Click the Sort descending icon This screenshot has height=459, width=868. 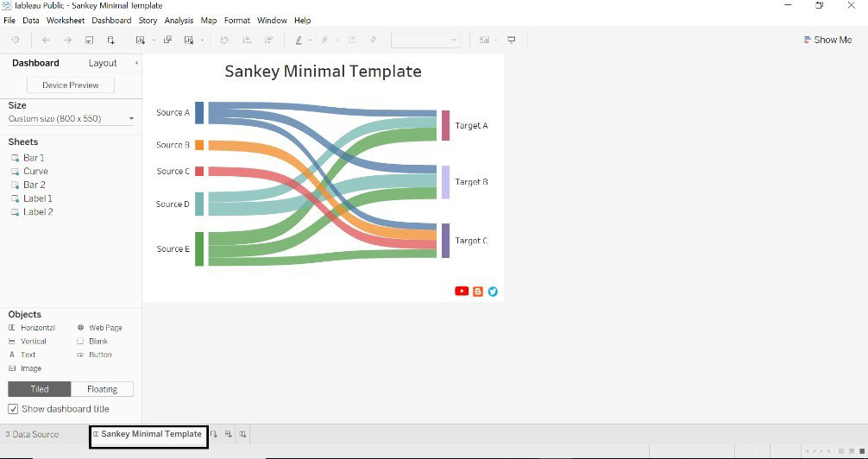[x=268, y=40]
